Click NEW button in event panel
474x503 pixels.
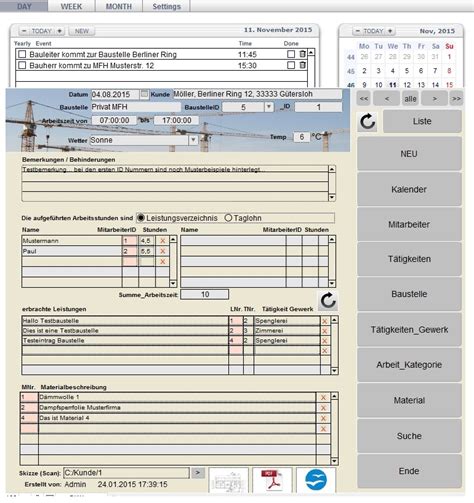pyautogui.click(x=82, y=31)
